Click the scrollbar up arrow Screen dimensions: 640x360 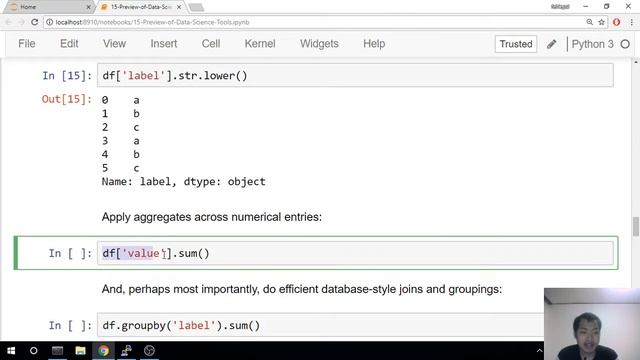point(636,62)
